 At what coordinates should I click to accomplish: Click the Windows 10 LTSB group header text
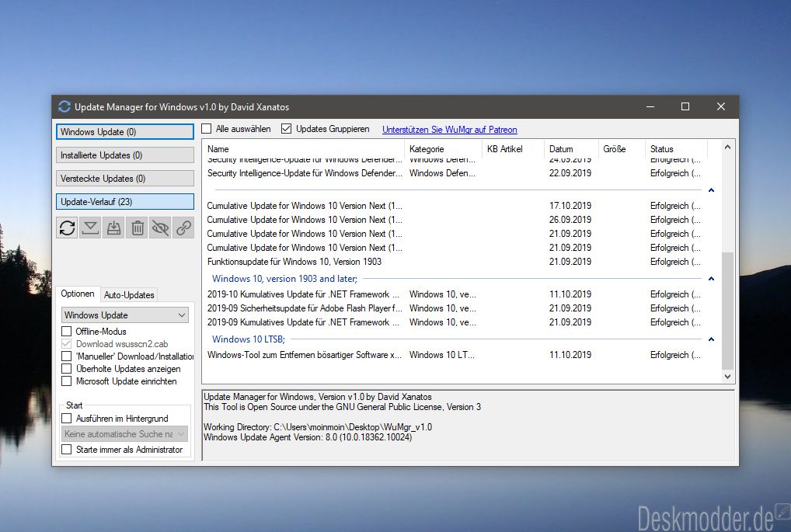[x=248, y=339]
